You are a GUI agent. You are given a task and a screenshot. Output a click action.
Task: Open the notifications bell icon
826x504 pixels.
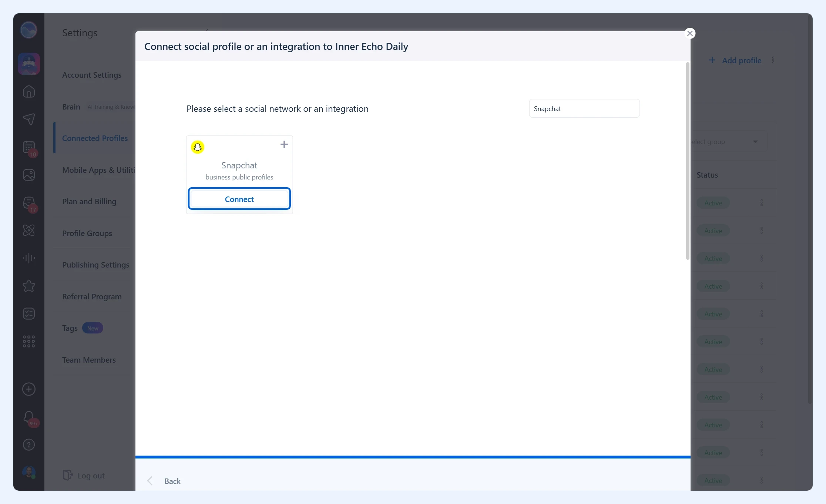(x=29, y=417)
